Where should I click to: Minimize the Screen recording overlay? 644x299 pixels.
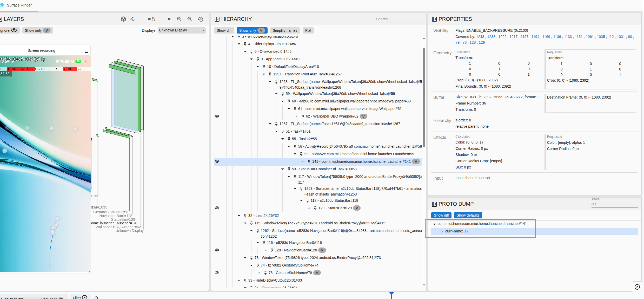click(87, 52)
